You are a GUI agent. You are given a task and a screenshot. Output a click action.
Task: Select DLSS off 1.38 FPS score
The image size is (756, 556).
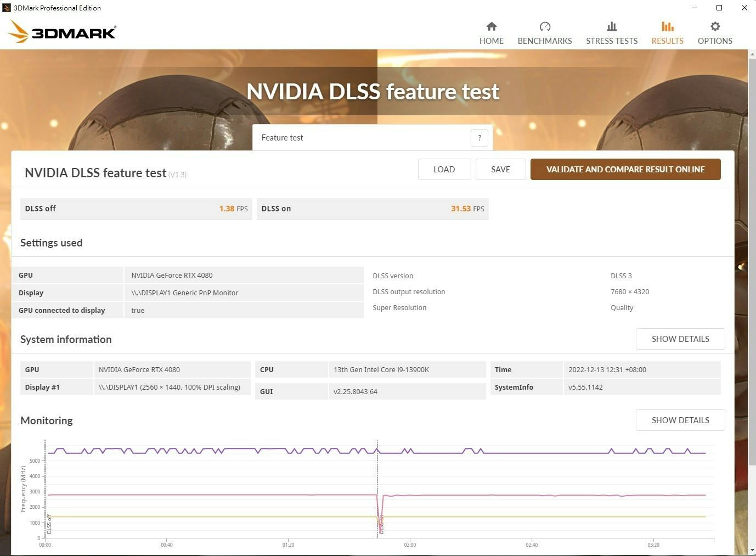click(136, 209)
